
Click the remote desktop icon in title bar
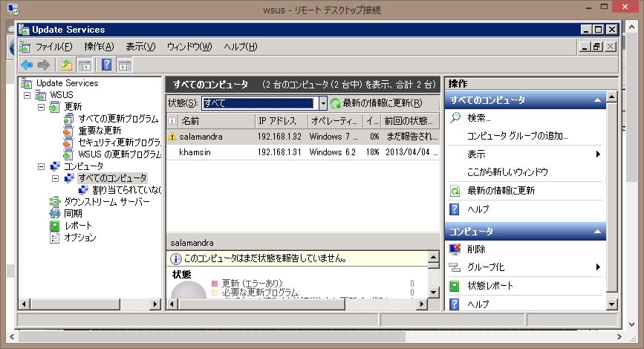click(13, 9)
